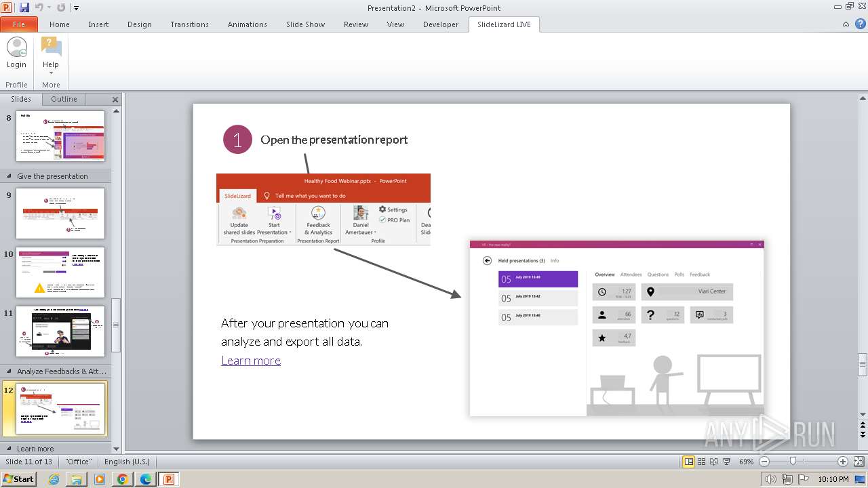This screenshot has width=868, height=488.
Task: Follow the Learn more link on slide
Action: [x=251, y=361]
